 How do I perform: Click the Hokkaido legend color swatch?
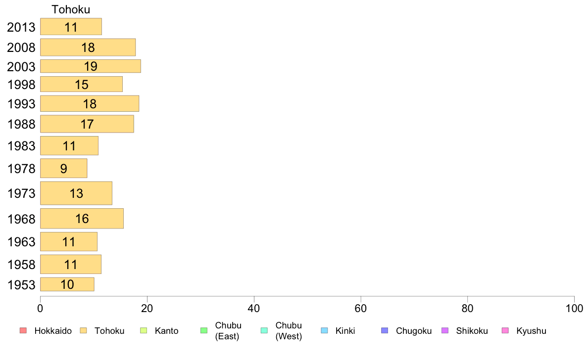tap(23, 330)
